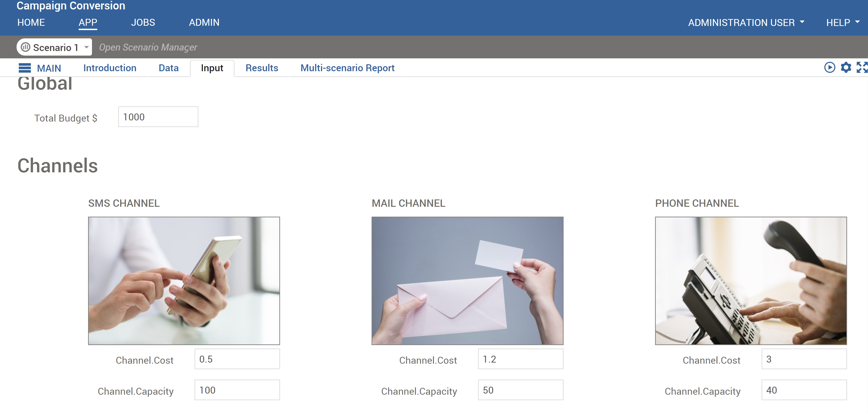The image size is (868, 414).
Task: Click Mail Channel.Cost field showing 1.2
Action: pos(521,359)
